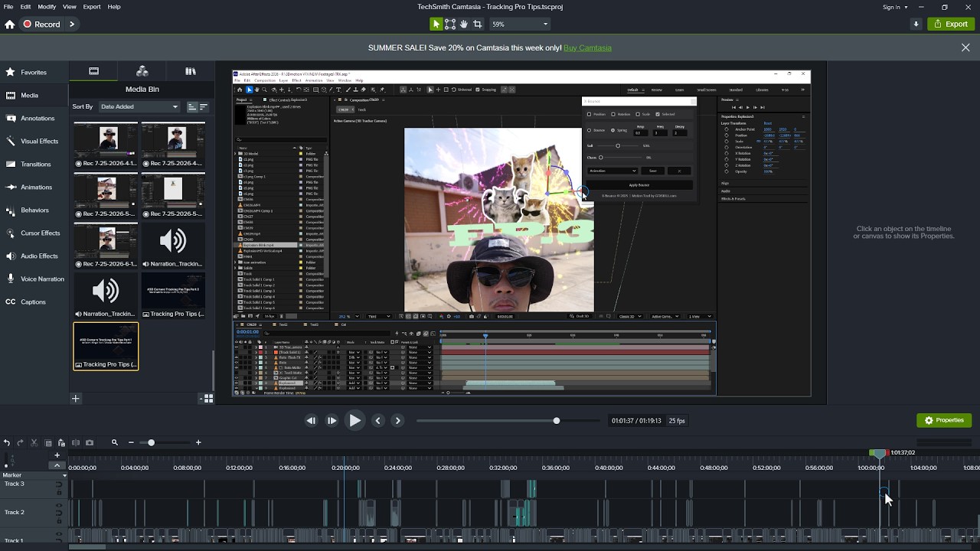The image size is (980, 551).
Task: Open the arrow menu next to Record
Action: pyautogui.click(x=72, y=24)
